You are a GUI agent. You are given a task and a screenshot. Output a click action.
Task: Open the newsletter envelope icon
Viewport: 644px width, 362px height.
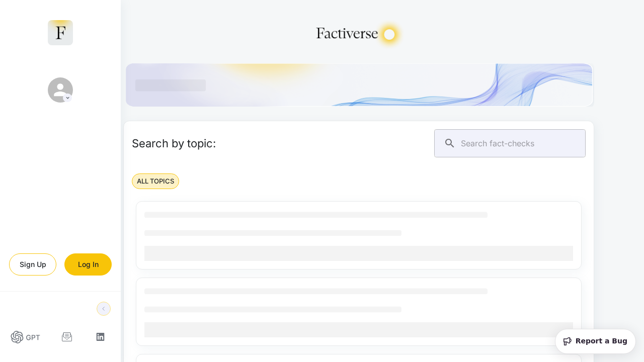(67, 337)
